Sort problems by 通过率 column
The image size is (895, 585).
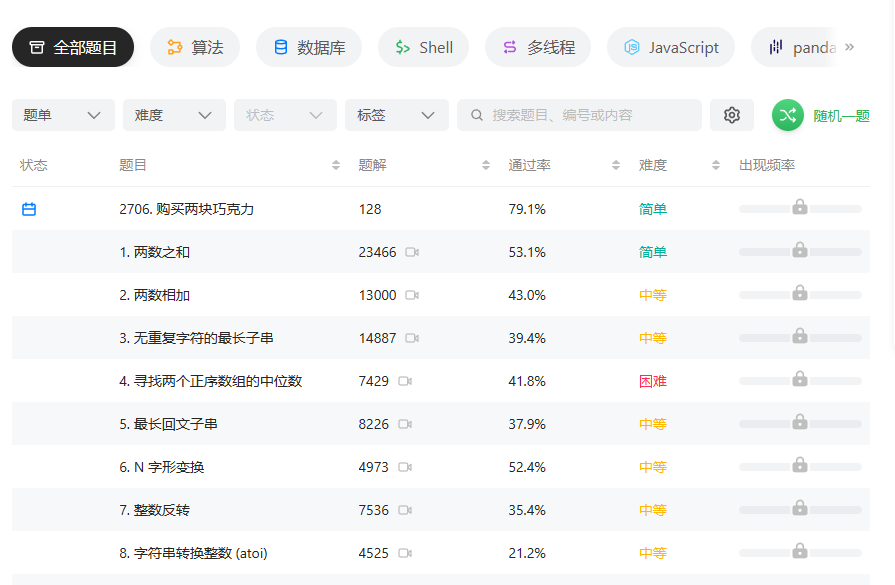click(x=616, y=165)
